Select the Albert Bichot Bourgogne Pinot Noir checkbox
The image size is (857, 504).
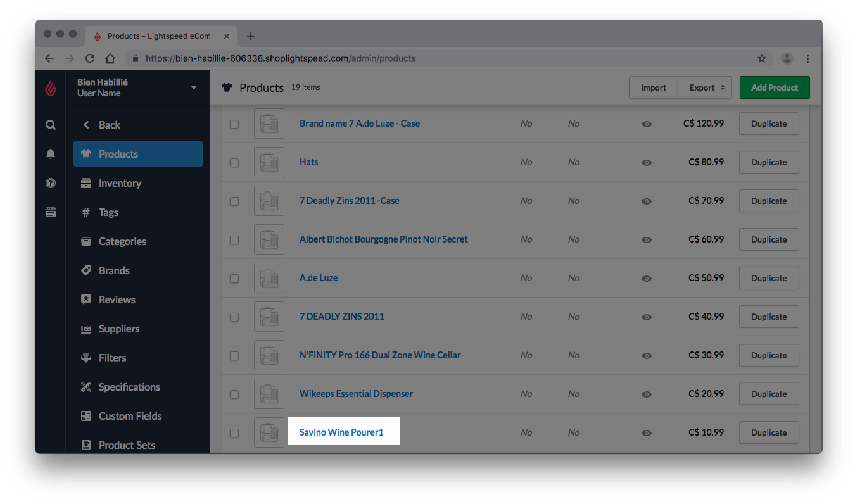click(x=234, y=240)
